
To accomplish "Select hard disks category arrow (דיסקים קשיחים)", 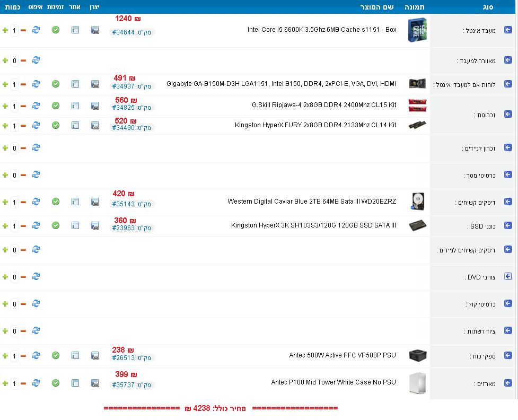I will click(508, 202).
